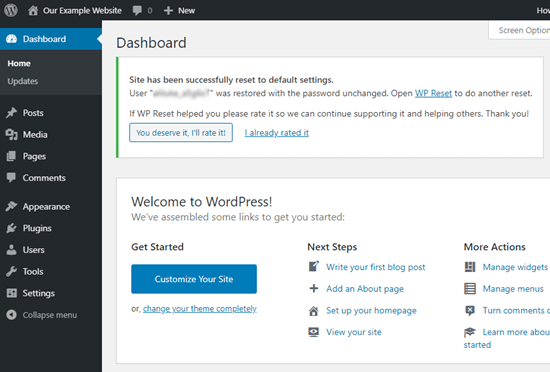
Task: Click the menu list icon beside Manage menus
Action: 470,289
